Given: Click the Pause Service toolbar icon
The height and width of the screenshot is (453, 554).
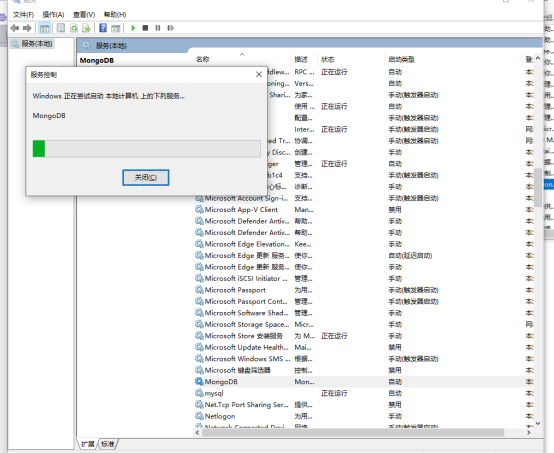Looking at the screenshot, I should pyautogui.click(x=158, y=28).
